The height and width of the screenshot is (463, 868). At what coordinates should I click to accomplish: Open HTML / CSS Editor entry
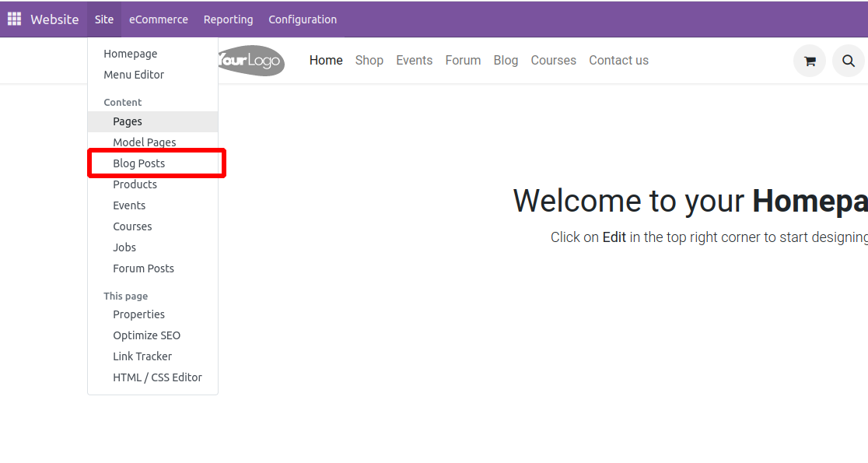(152, 377)
